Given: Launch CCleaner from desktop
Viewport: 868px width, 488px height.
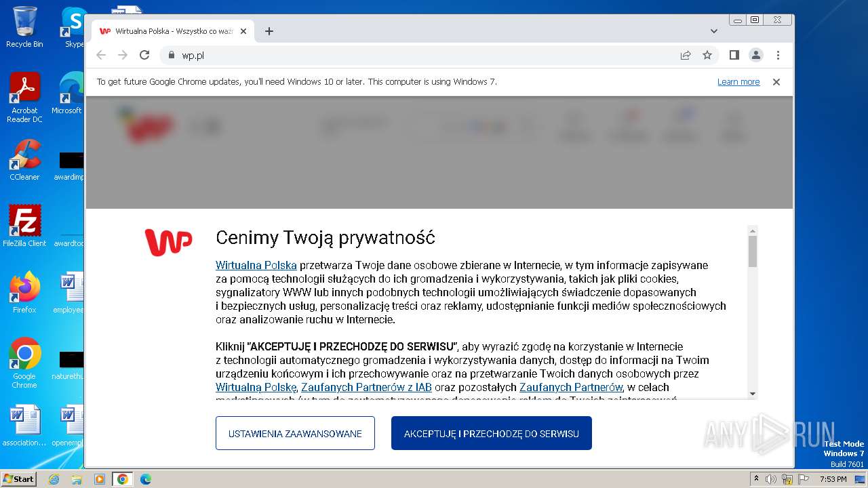Looking at the screenshot, I should (24, 160).
